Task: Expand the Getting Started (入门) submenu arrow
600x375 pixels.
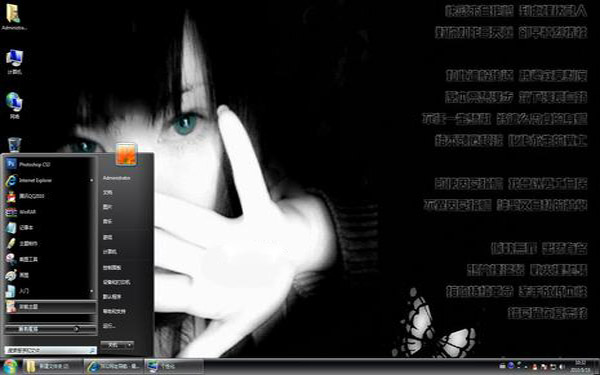Action: pos(91,291)
